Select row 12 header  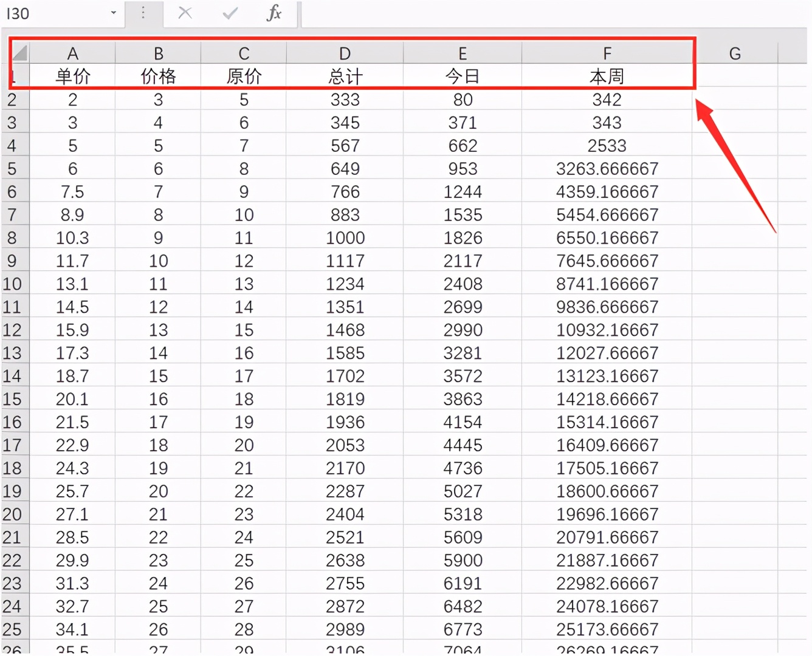pos(12,330)
